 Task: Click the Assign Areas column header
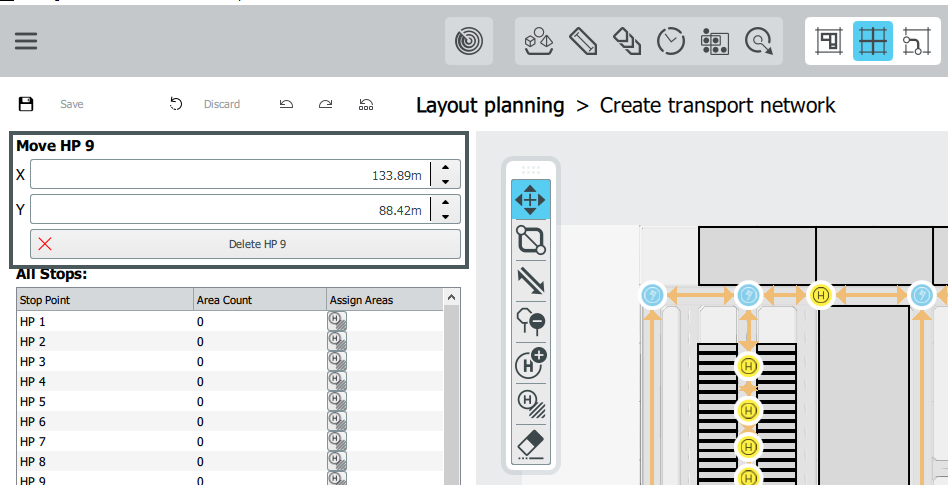click(x=385, y=300)
